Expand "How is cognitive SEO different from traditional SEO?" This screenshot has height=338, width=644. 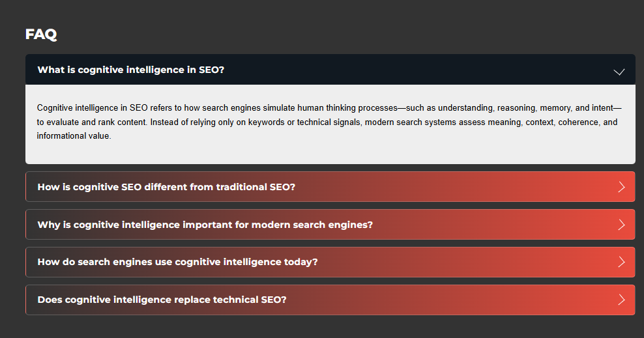click(166, 187)
